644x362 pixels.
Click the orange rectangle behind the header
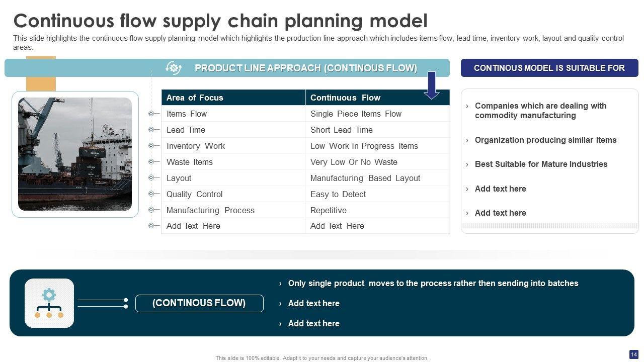tap(40, 83)
